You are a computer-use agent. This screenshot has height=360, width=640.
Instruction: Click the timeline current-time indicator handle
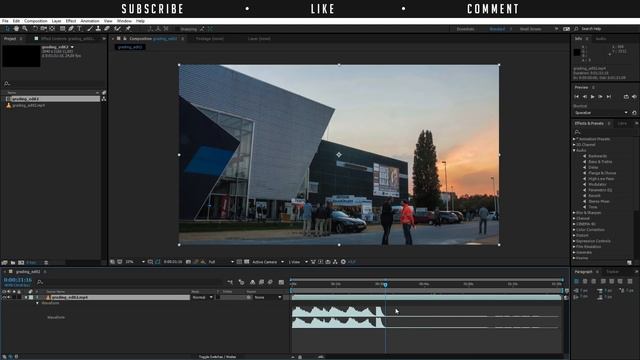tap(385, 284)
